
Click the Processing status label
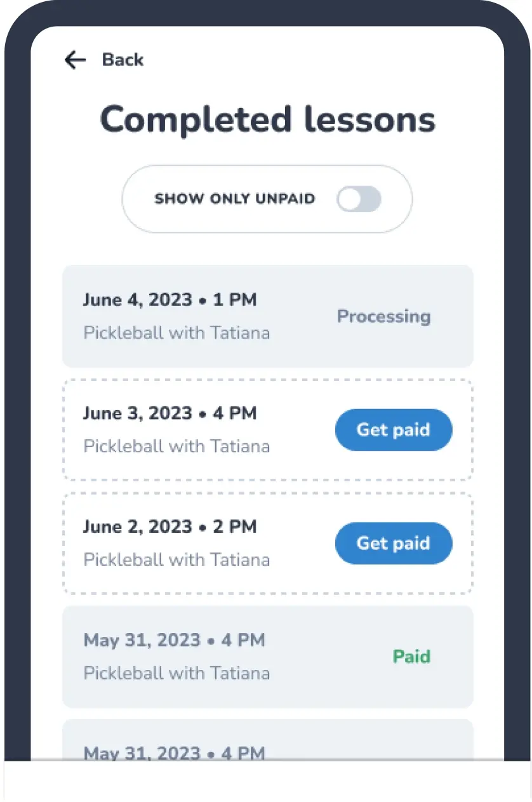(383, 316)
